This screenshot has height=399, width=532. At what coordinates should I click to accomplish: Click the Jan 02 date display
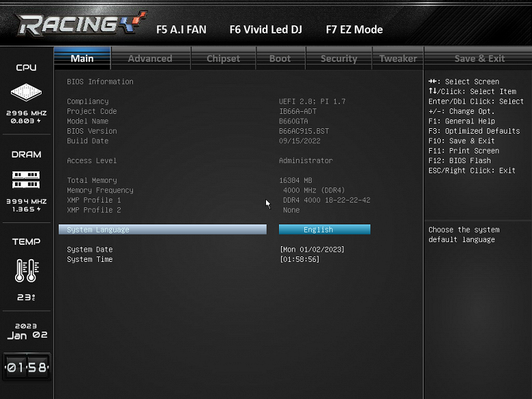(27, 335)
